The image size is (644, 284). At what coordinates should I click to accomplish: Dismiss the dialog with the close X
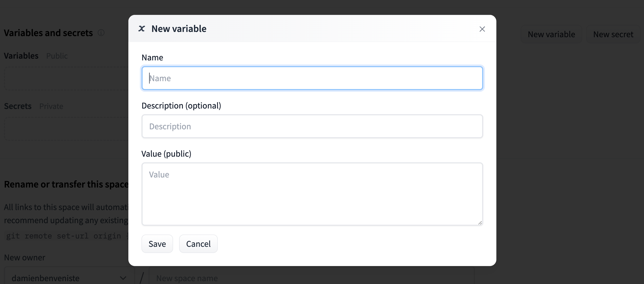tap(482, 29)
